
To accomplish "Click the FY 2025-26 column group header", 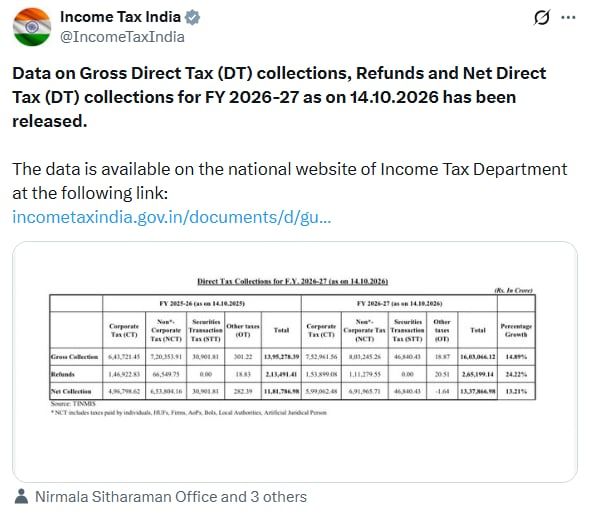I will (x=202, y=303).
